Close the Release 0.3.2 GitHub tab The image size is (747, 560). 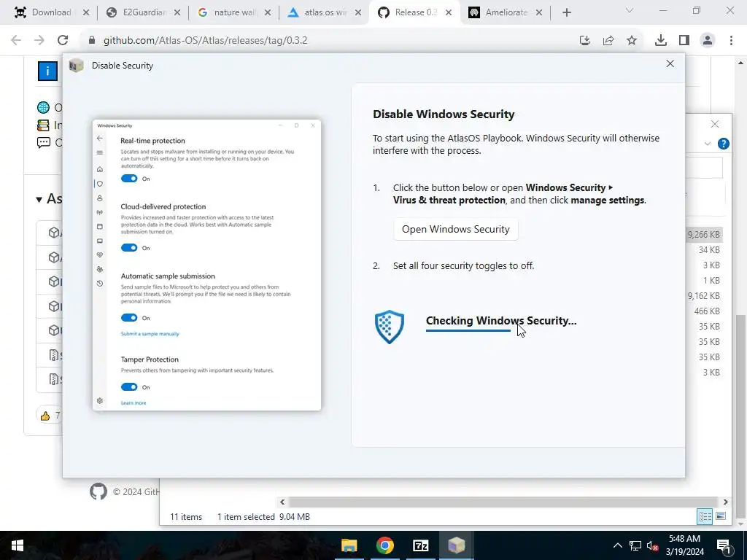(449, 13)
